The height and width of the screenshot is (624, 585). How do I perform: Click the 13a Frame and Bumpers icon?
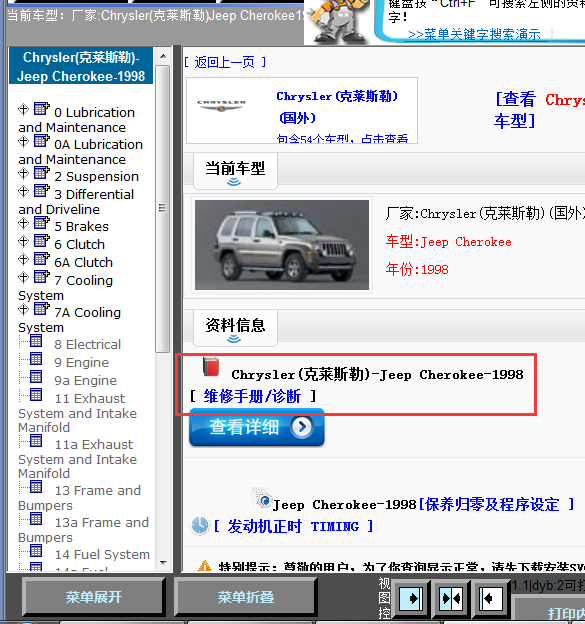coord(36,519)
